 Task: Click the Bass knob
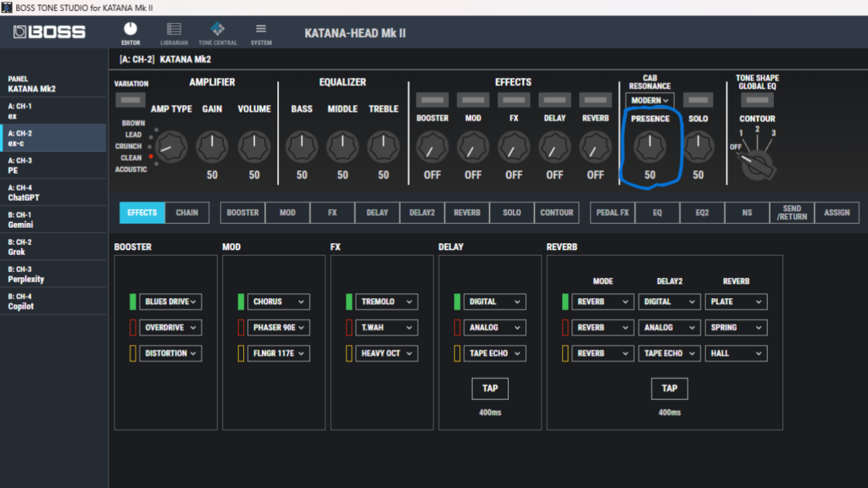coord(302,147)
